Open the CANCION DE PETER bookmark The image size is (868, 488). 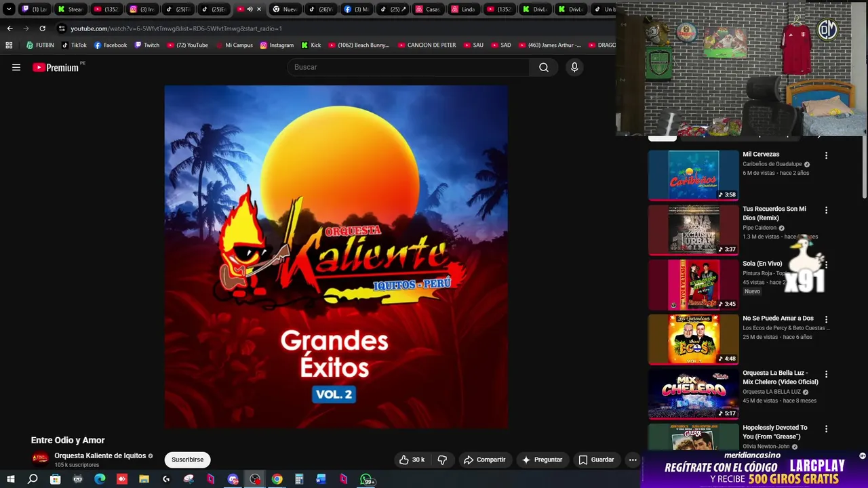tap(427, 45)
